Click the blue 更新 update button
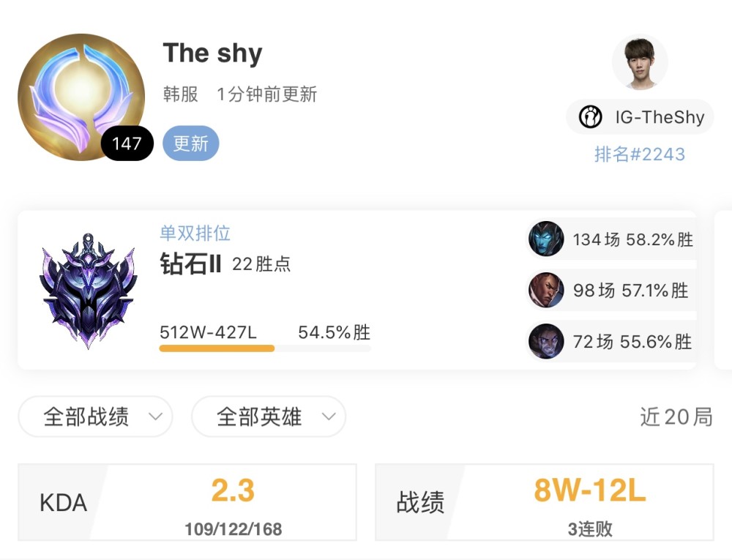This screenshot has width=732, height=560. (190, 143)
